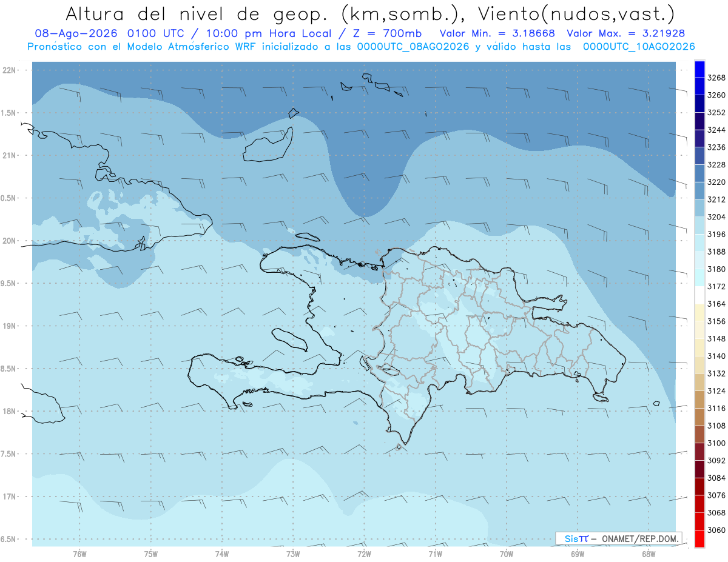Click the "72W" longitude label
The height and width of the screenshot is (562, 728).
pyautogui.click(x=364, y=554)
